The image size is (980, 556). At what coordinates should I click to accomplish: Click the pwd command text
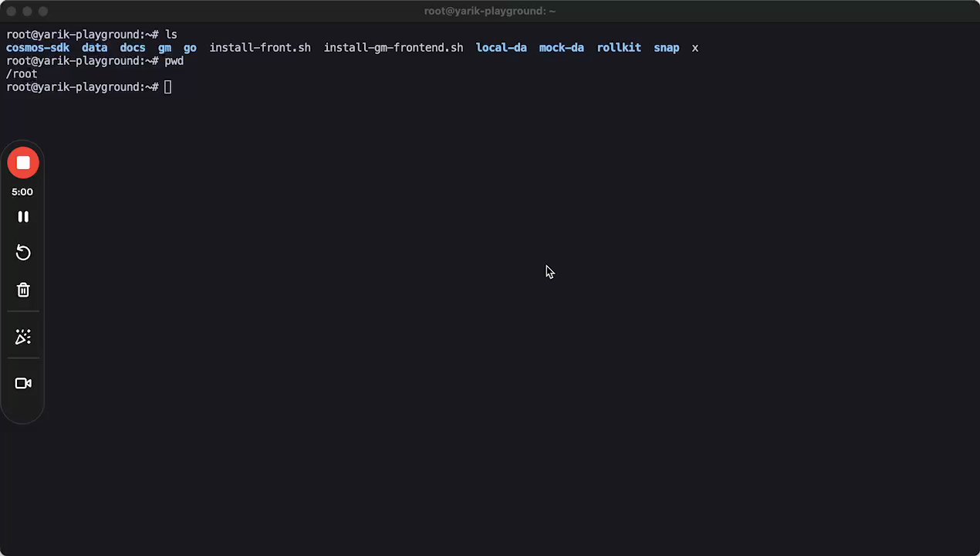pyautogui.click(x=174, y=61)
